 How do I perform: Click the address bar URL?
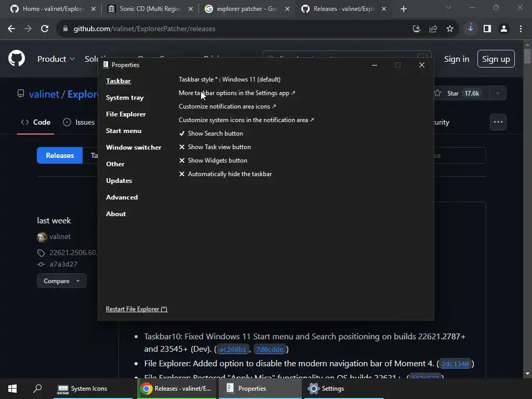144,29
